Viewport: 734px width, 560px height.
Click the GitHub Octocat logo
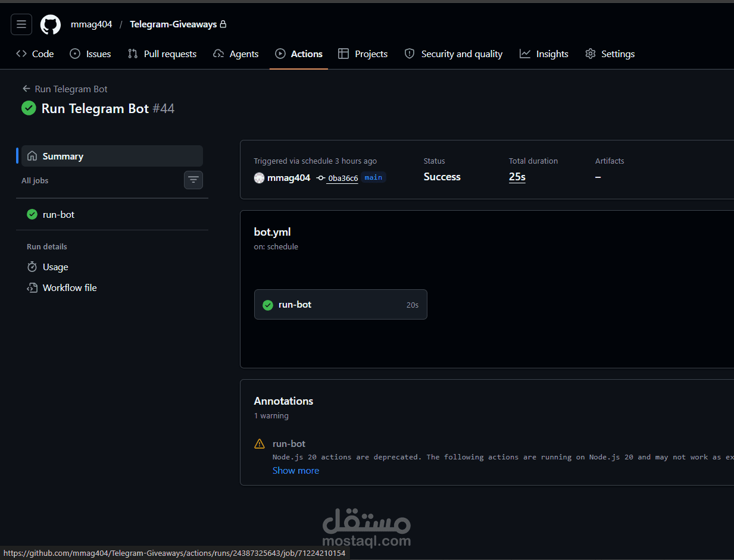pyautogui.click(x=51, y=24)
